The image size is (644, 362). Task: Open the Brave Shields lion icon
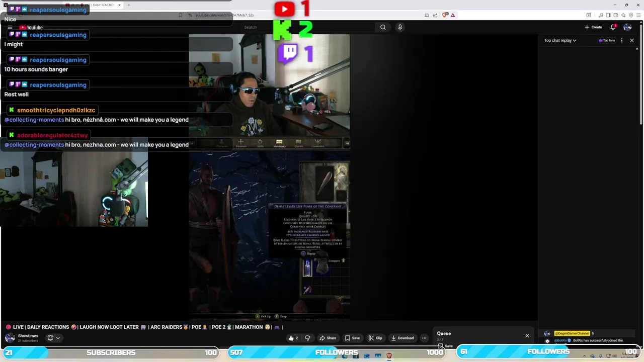tap(445, 15)
